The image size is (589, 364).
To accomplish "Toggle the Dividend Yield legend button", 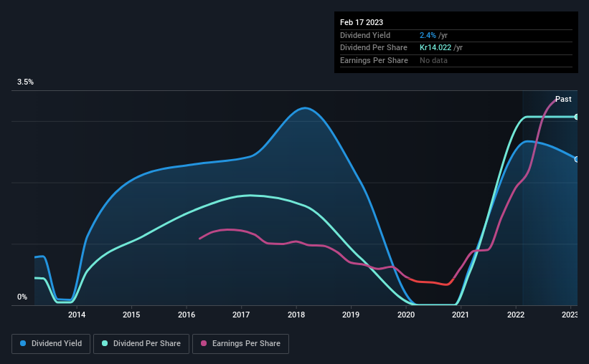I will coord(51,344).
